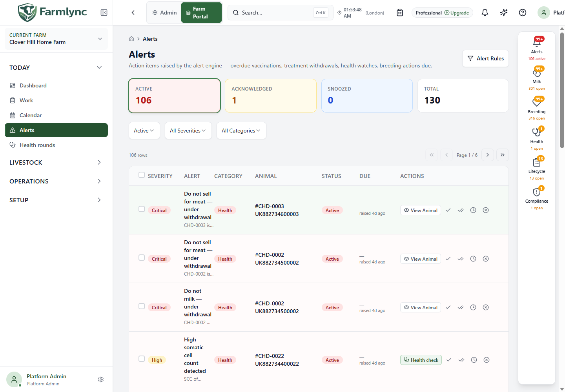
Task: Go back with the header arrow
Action: [x=133, y=13]
